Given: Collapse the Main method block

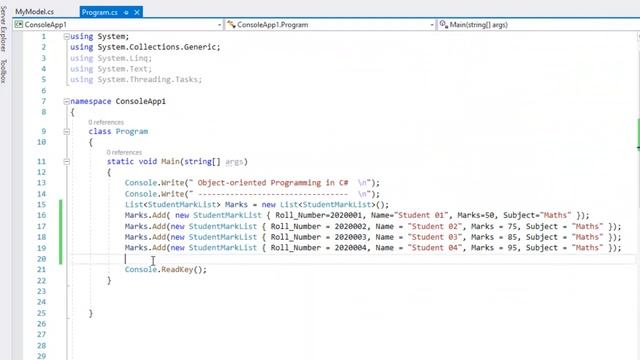Looking at the screenshot, I should [x=67, y=162].
